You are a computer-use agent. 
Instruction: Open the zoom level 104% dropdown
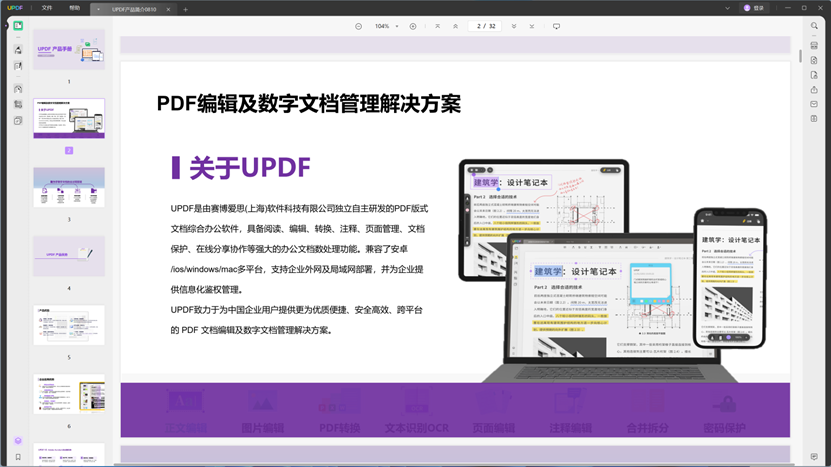click(386, 26)
